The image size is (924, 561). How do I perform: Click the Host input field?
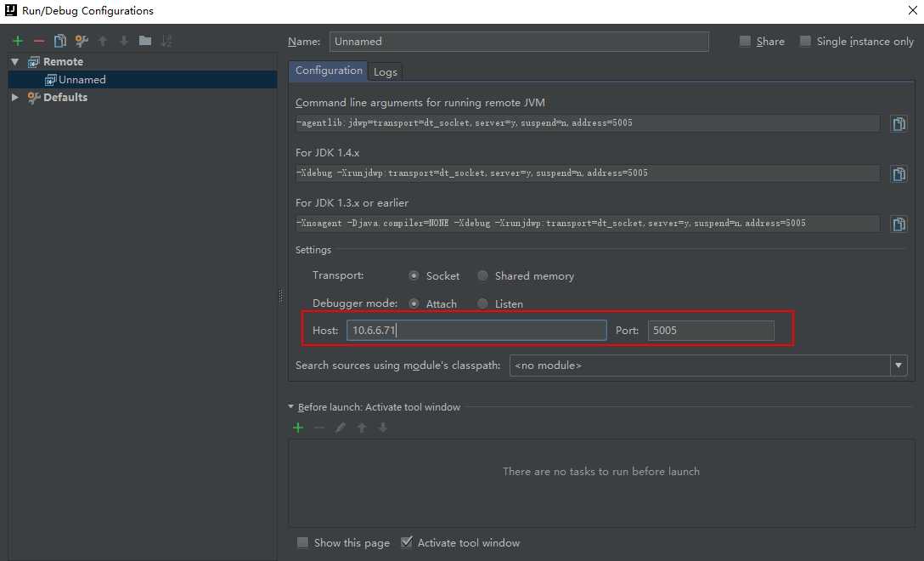476,331
